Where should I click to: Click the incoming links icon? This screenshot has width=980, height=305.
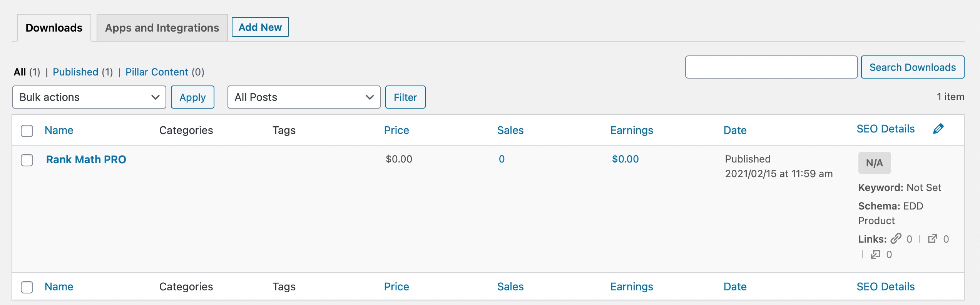click(876, 254)
